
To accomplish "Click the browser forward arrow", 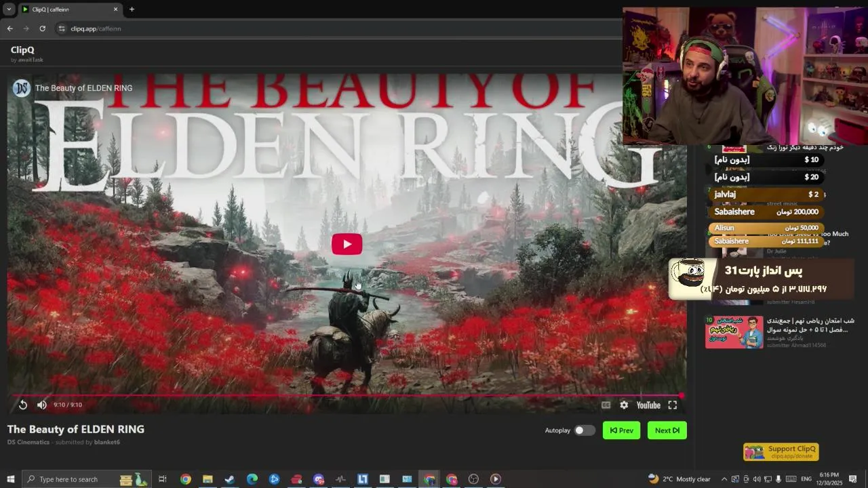I will pos(26,28).
